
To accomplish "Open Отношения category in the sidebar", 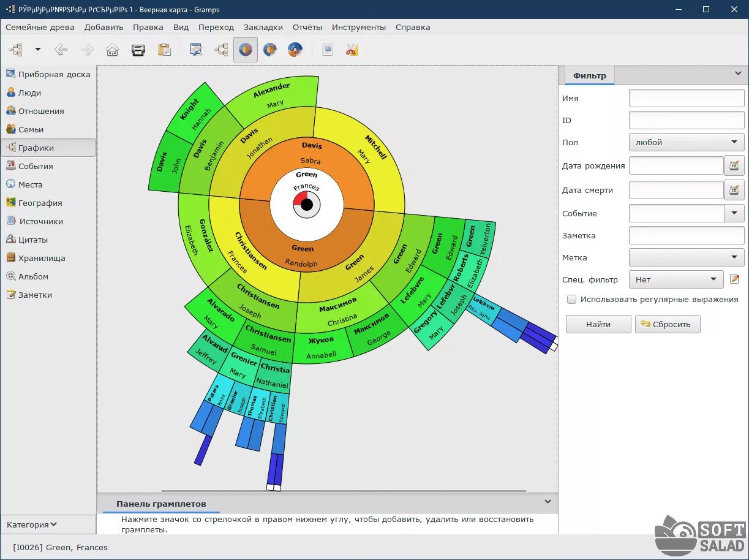I will (48, 111).
